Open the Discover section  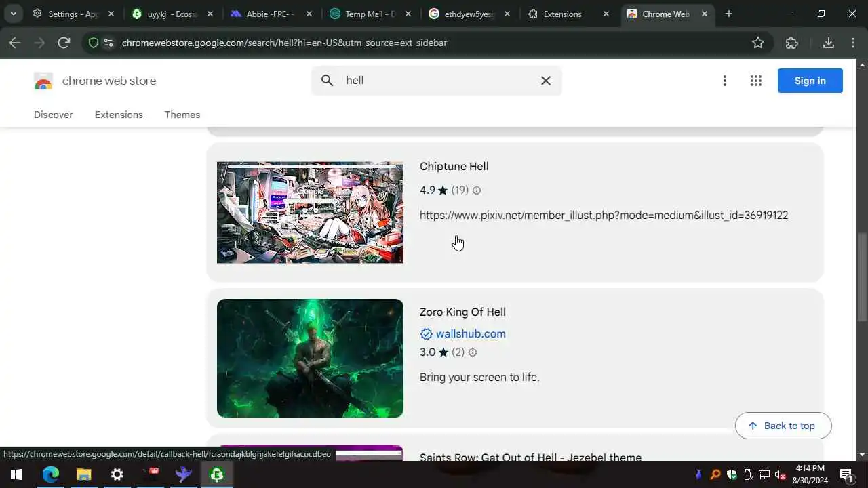54,115
